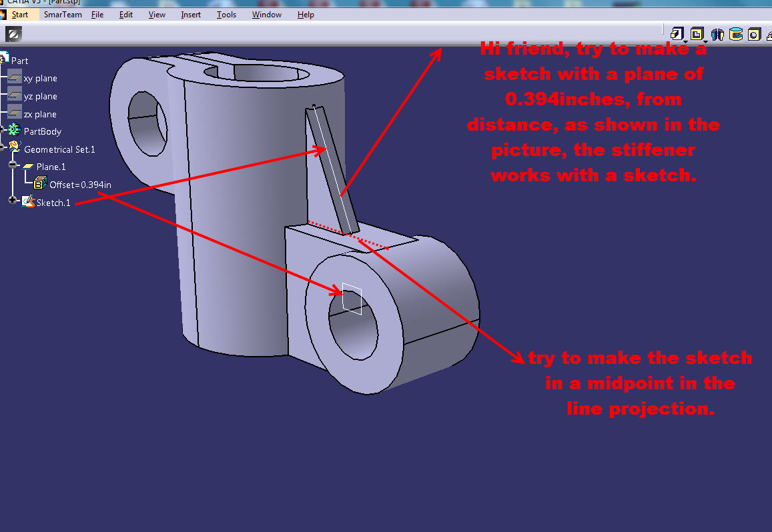Select the Plane.1 label
The height and width of the screenshot is (532, 772).
(x=51, y=167)
